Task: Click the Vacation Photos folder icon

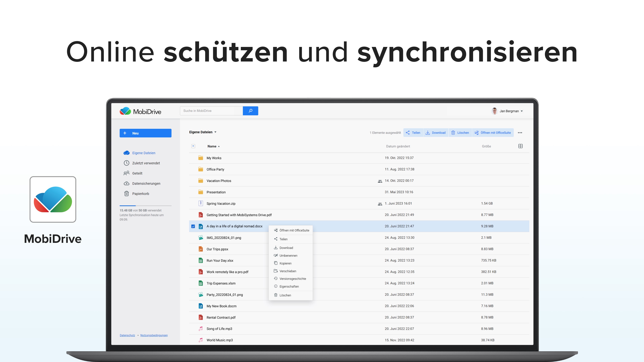Action: (x=201, y=181)
